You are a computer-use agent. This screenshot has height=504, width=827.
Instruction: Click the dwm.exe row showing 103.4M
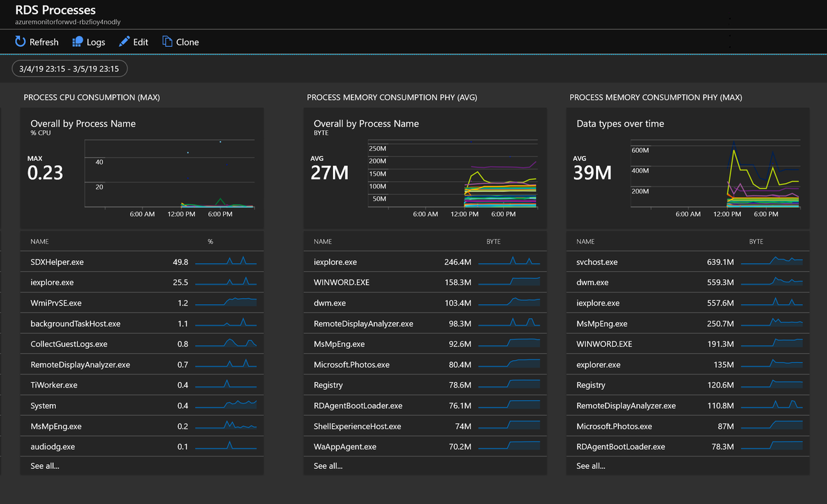425,303
